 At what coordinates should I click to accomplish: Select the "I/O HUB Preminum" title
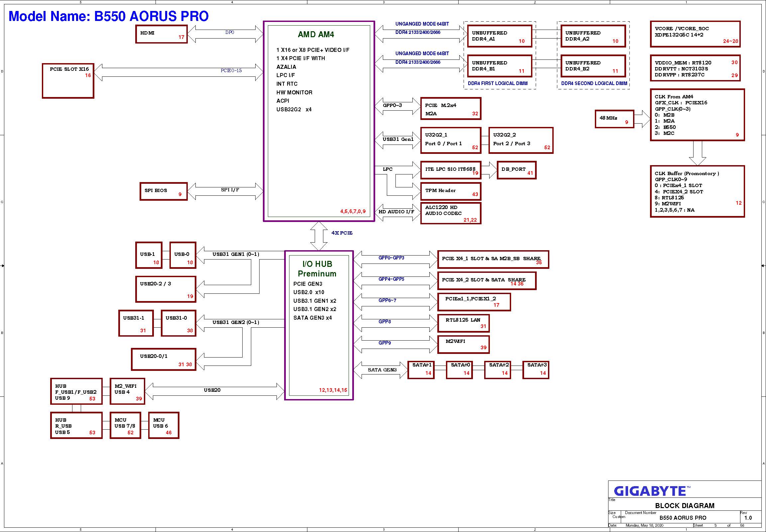317,269
